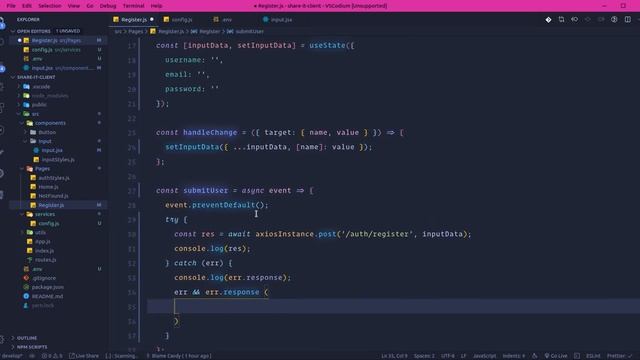Click the errors and warnings count in status bar
Screen dimensions: 640x360
[52, 356]
